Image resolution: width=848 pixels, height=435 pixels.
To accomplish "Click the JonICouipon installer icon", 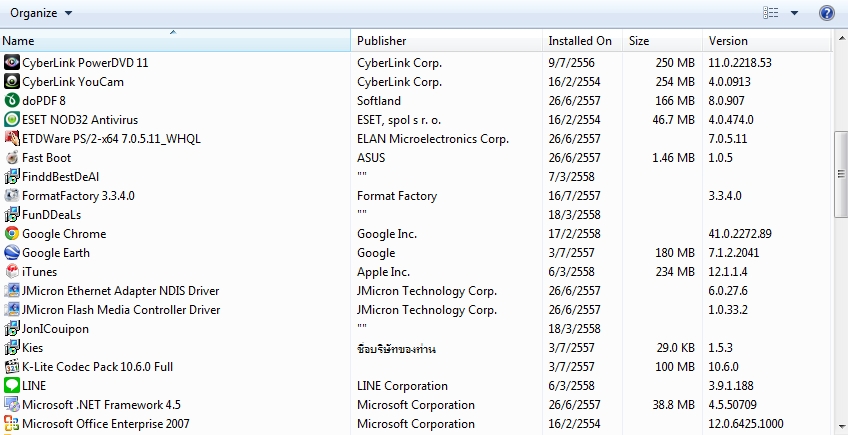I will pyautogui.click(x=11, y=328).
